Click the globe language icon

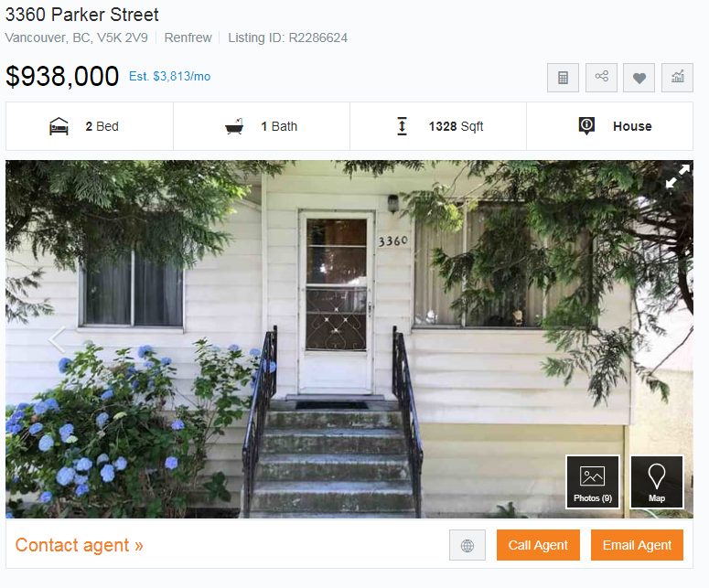[467, 545]
